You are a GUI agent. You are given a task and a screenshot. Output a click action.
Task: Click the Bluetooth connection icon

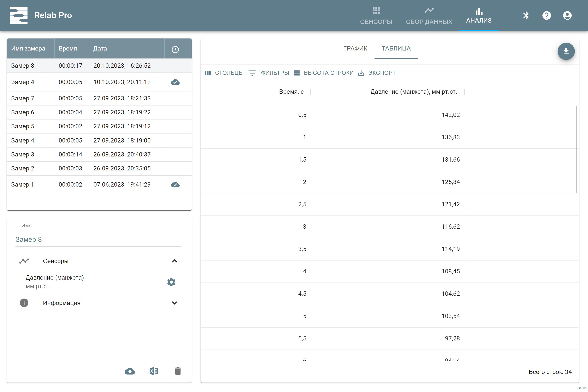click(x=526, y=15)
